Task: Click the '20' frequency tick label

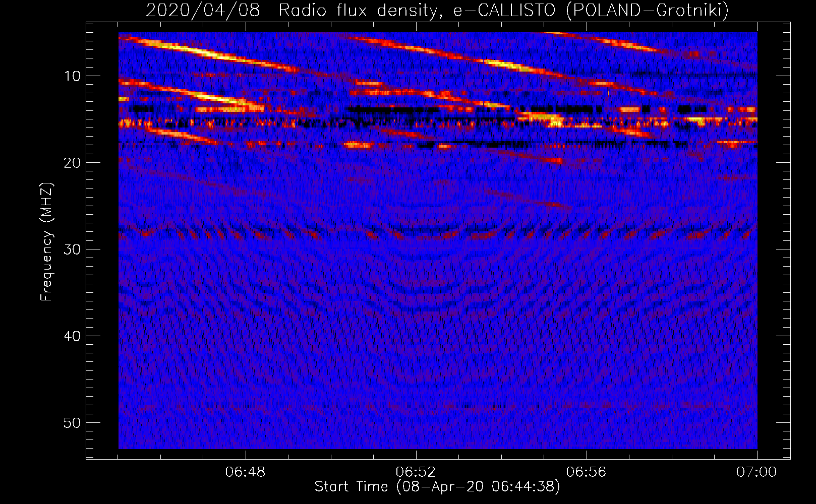Action: click(x=73, y=163)
